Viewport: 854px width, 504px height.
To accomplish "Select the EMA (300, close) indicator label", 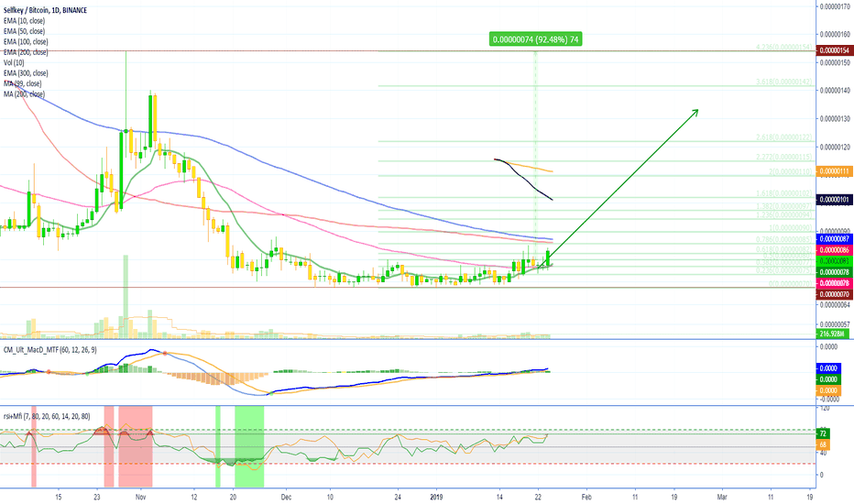I will tap(26, 73).
